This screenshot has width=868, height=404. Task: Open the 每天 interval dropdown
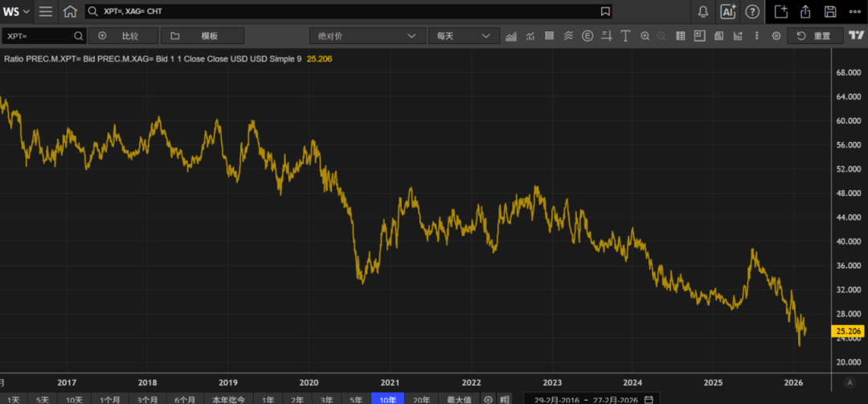[x=464, y=36]
